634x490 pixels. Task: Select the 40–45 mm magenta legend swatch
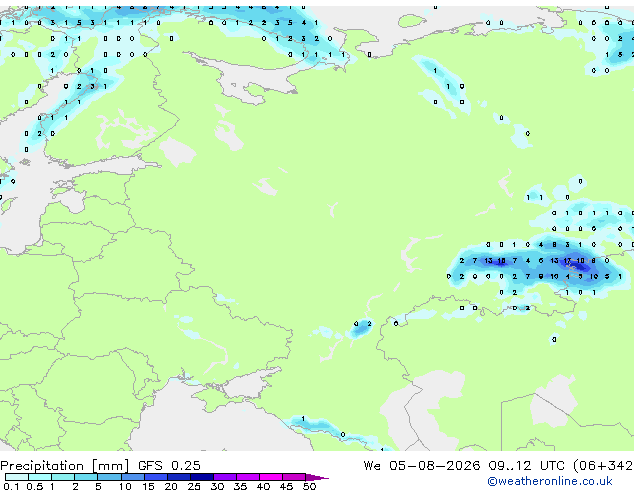pyautogui.click(x=271, y=477)
